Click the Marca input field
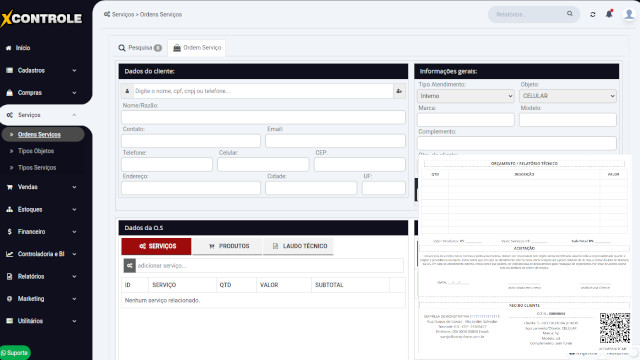This screenshot has height=360, width=640. pyautogui.click(x=465, y=120)
